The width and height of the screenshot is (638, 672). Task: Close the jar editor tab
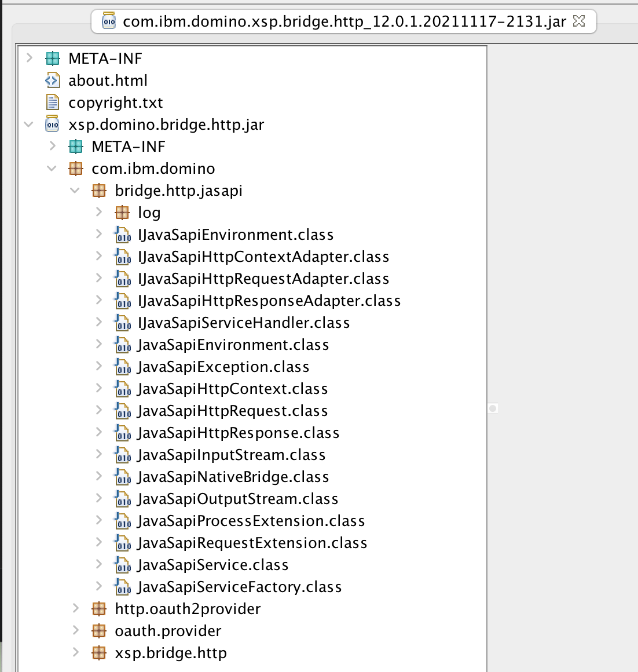point(579,21)
